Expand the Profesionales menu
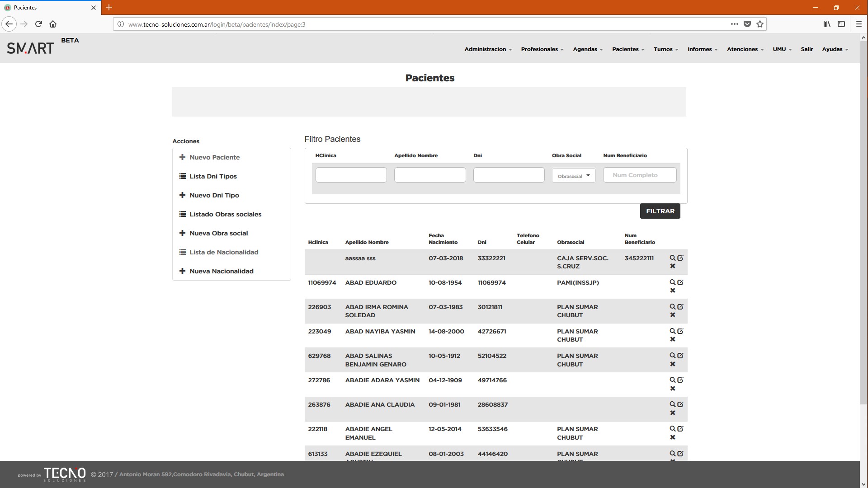This screenshot has width=868, height=488. [x=542, y=49]
